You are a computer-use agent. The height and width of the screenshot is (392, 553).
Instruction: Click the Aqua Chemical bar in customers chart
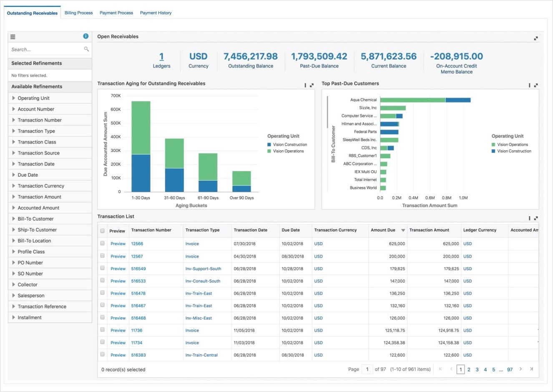(425, 100)
